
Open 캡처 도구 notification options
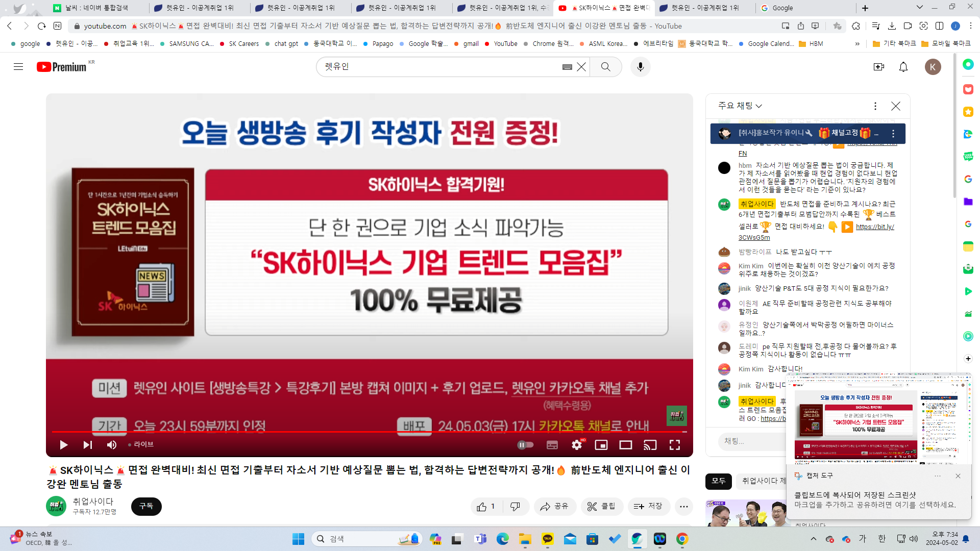938,476
